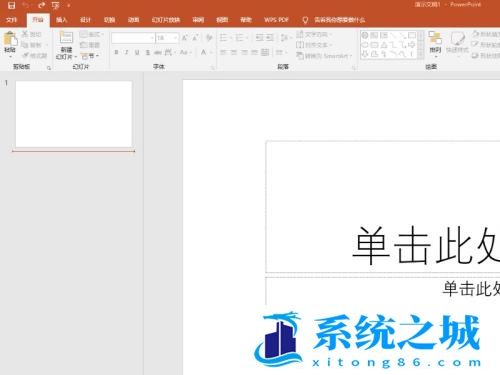Open the 审阅 (Review) tab

coord(198,20)
